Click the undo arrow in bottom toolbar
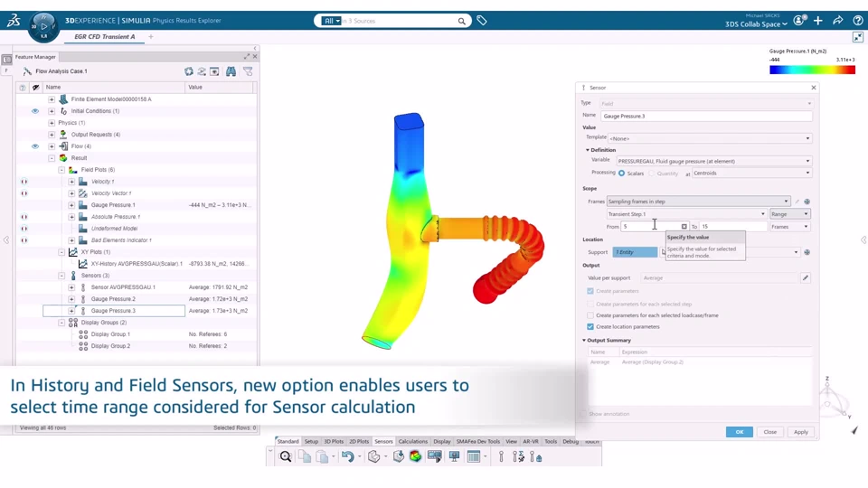 [x=347, y=456]
